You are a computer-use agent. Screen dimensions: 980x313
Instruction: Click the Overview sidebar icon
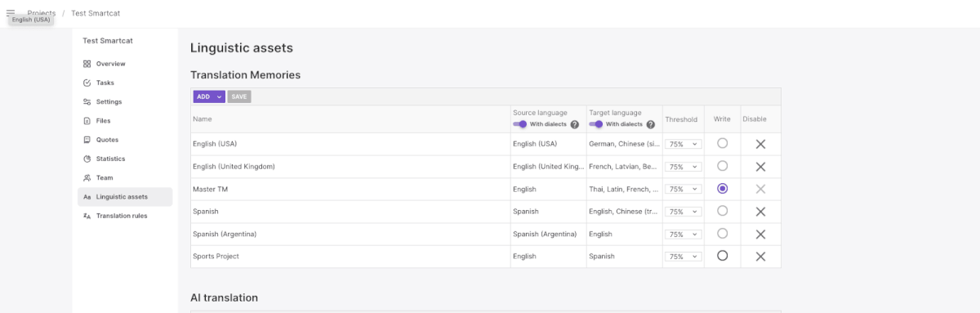pyautogui.click(x=87, y=64)
